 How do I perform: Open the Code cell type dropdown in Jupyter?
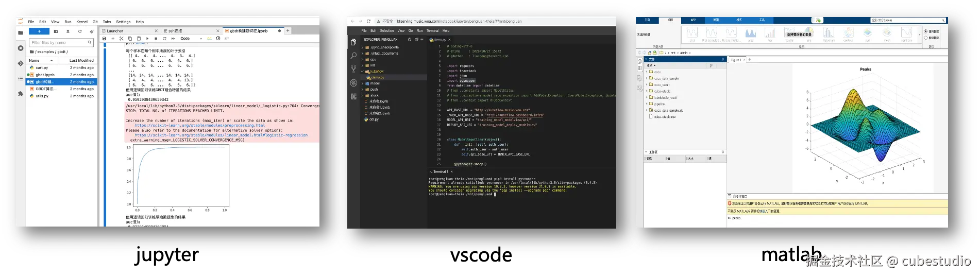(x=191, y=39)
